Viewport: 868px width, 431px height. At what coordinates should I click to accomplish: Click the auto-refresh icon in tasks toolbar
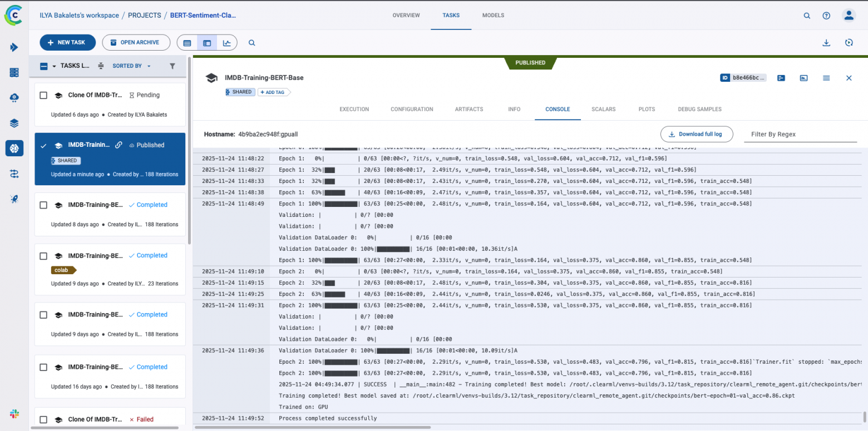coord(849,43)
